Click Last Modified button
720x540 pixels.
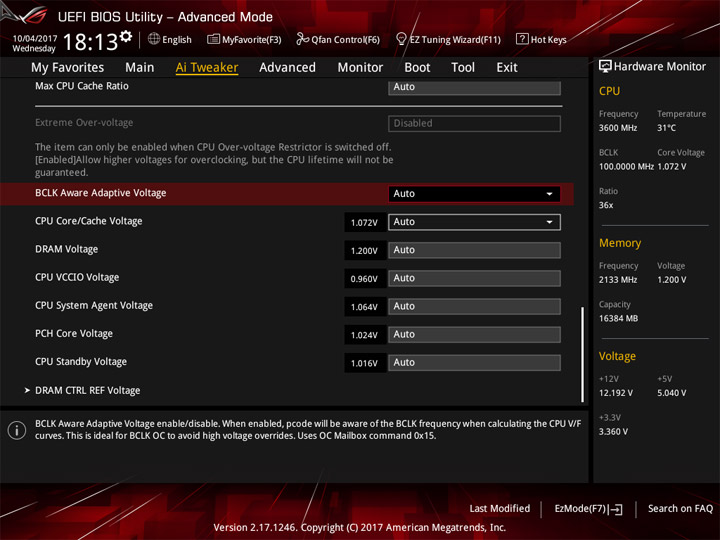point(500,508)
